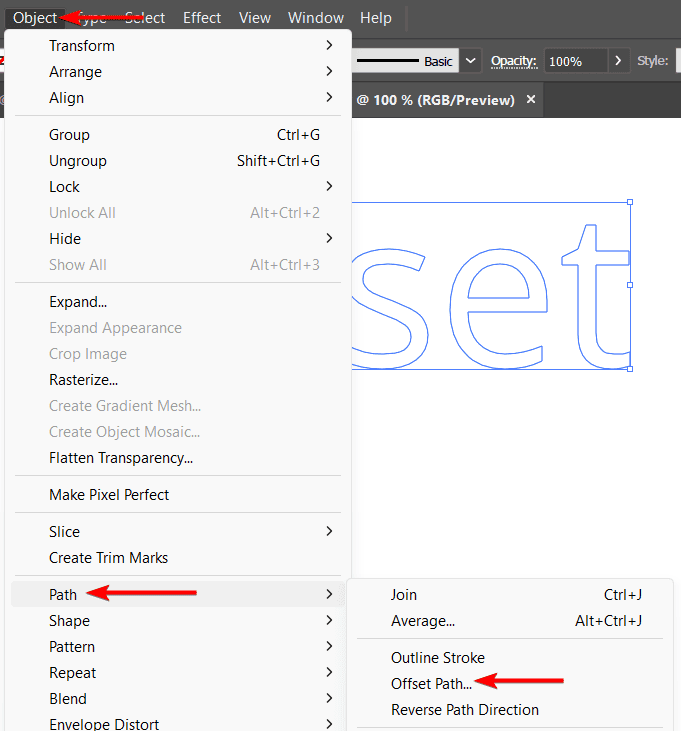Open the Help menu
The image size is (681, 731).
(x=376, y=18)
